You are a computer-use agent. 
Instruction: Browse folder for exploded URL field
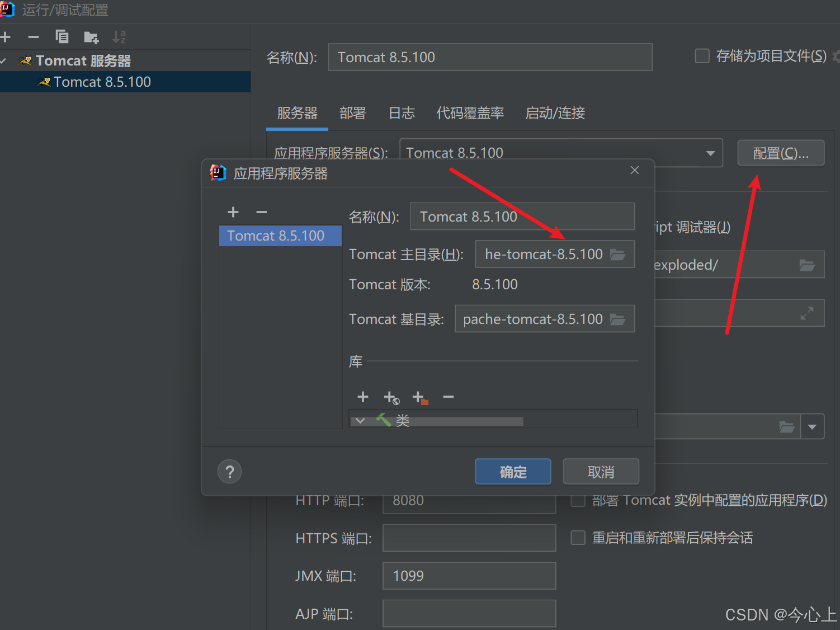click(806, 265)
